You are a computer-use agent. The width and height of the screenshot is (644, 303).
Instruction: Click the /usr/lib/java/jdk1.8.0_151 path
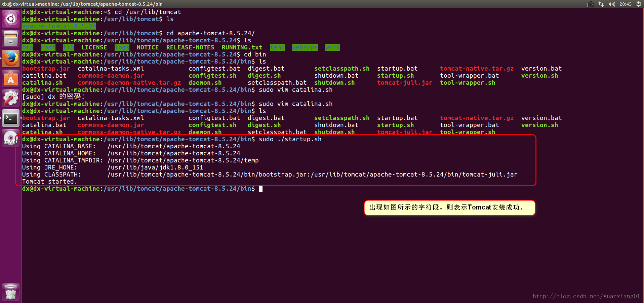[155, 167]
